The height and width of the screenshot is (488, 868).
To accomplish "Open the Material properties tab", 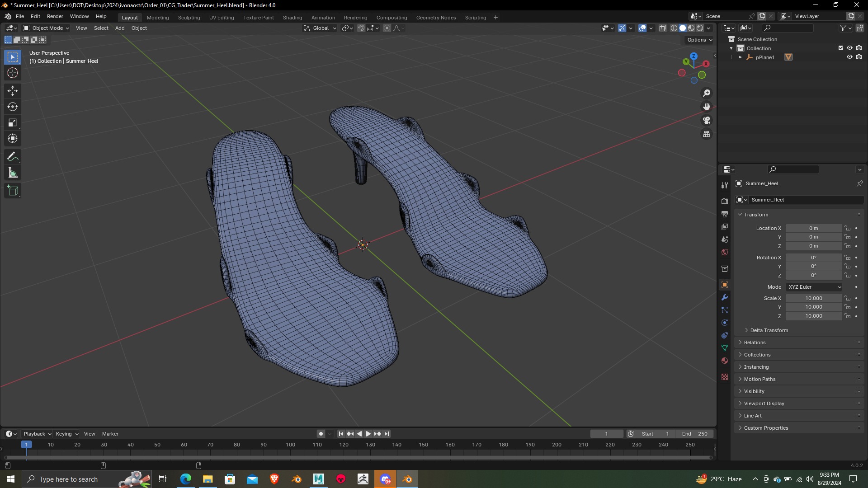I will click(x=725, y=361).
